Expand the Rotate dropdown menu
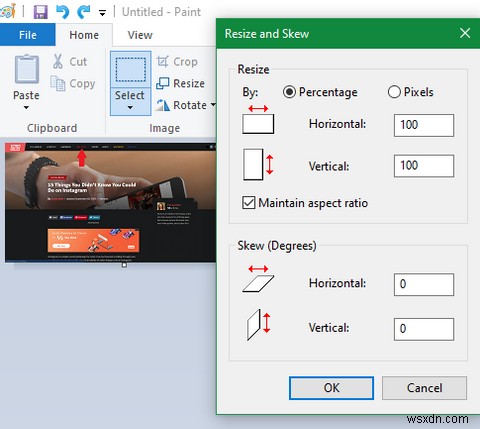This screenshot has width=480, height=429. coord(213,105)
